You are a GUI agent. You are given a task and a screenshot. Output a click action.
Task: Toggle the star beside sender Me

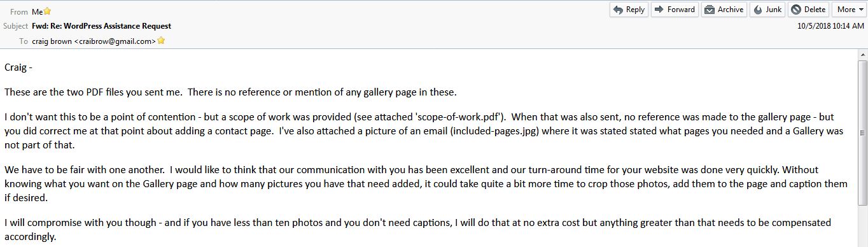pos(47,11)
